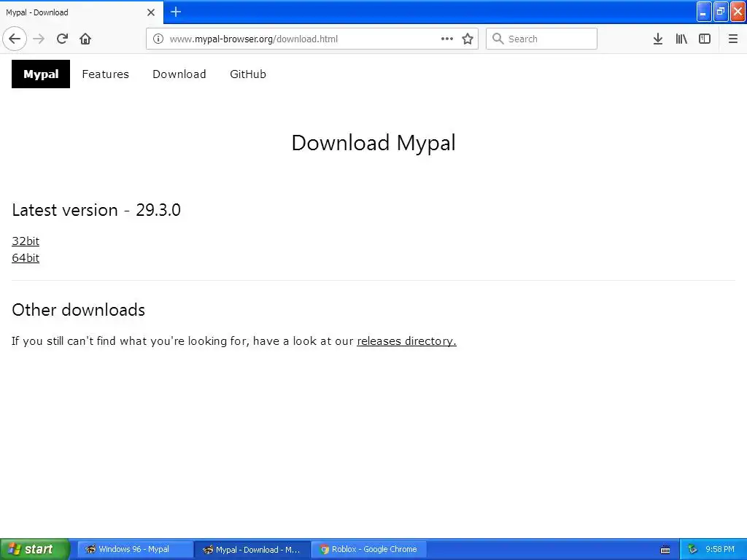
Task: Open the downloads panel arrow icon
Action: tap(658, 39)
